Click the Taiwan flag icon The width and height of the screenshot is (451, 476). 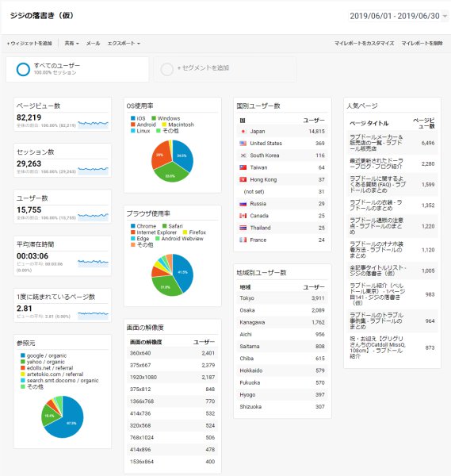(x=243, y=167)
